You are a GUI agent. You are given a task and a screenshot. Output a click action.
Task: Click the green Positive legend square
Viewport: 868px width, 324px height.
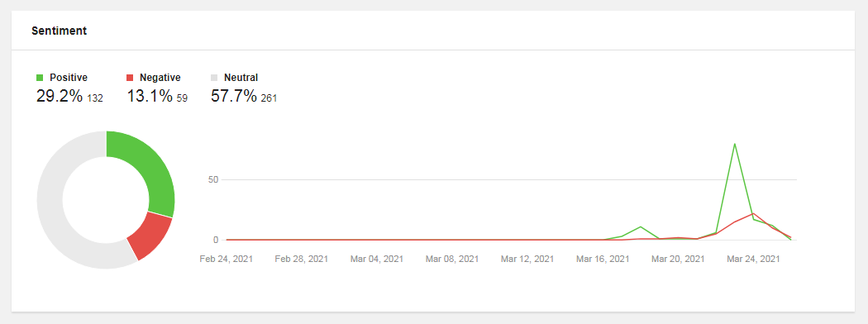(40, 78)
